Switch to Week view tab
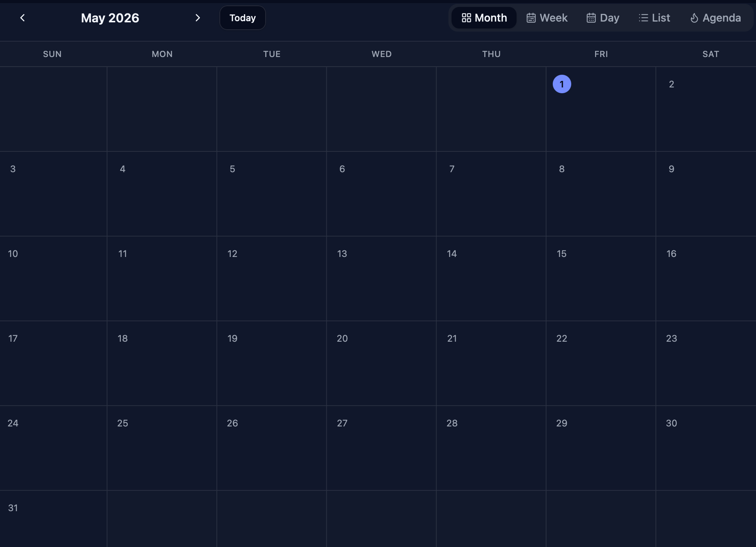 point(547,18)
